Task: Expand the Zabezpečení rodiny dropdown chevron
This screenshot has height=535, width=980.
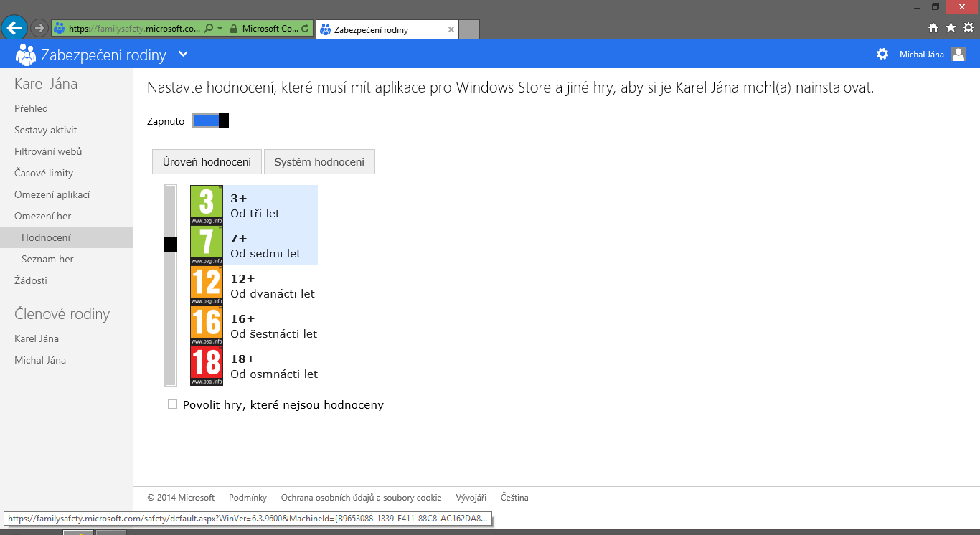Action: [183, 54]
